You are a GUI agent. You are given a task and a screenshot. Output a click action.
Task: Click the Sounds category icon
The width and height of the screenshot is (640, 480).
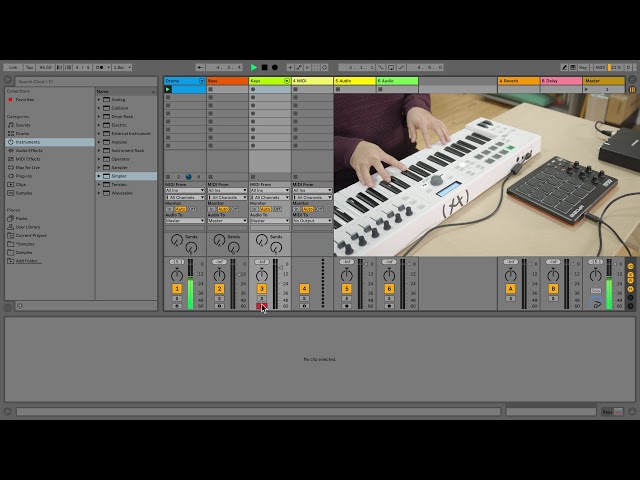[x=11, y=125]
